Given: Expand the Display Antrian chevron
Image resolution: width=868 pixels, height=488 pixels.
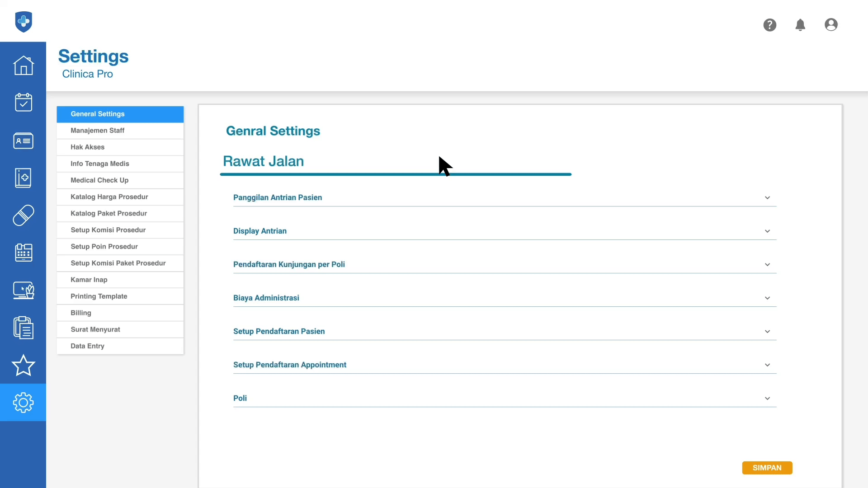Looking at the screenshot, I should point(767,231).
